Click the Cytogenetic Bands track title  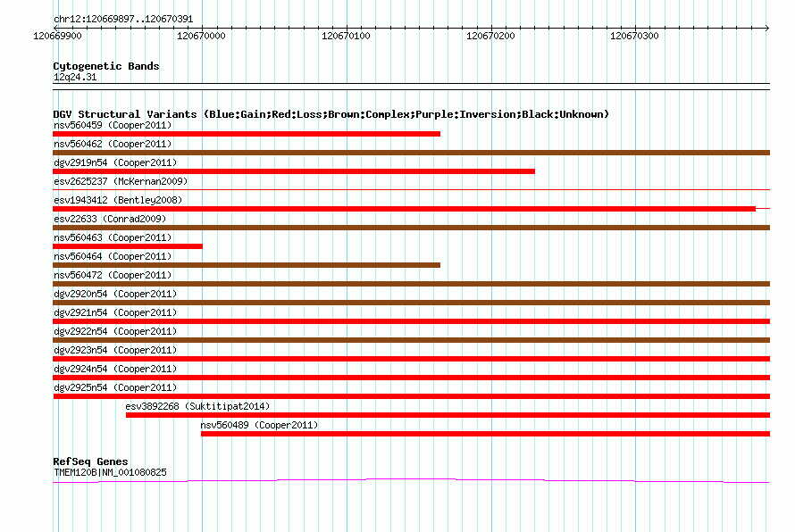[106, 66]
